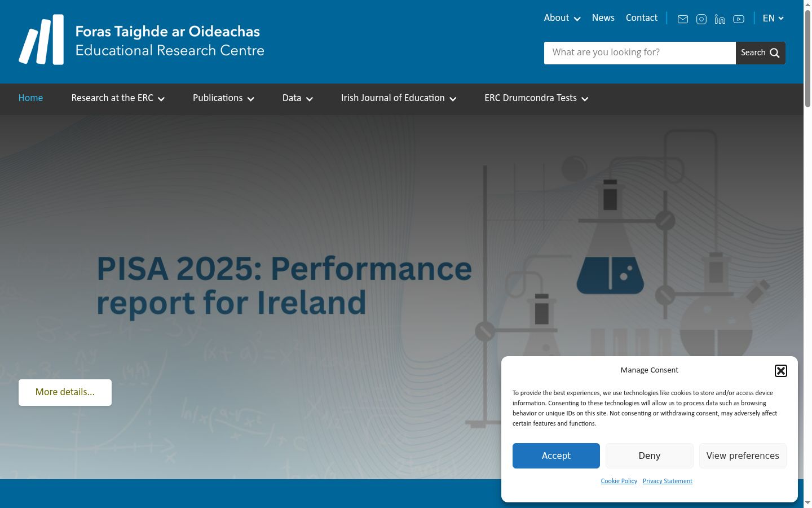Expand Research at the ERC menu
Viewport: 812px width, 508px height.
(118, 98)
